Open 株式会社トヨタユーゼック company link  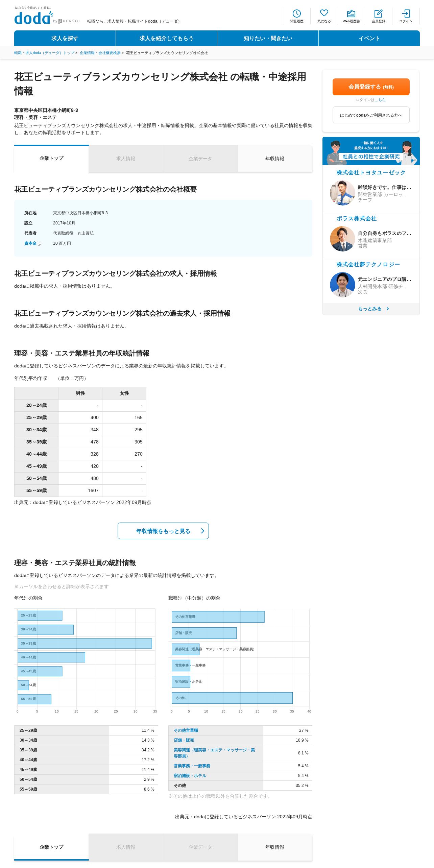tap(371, 172)
